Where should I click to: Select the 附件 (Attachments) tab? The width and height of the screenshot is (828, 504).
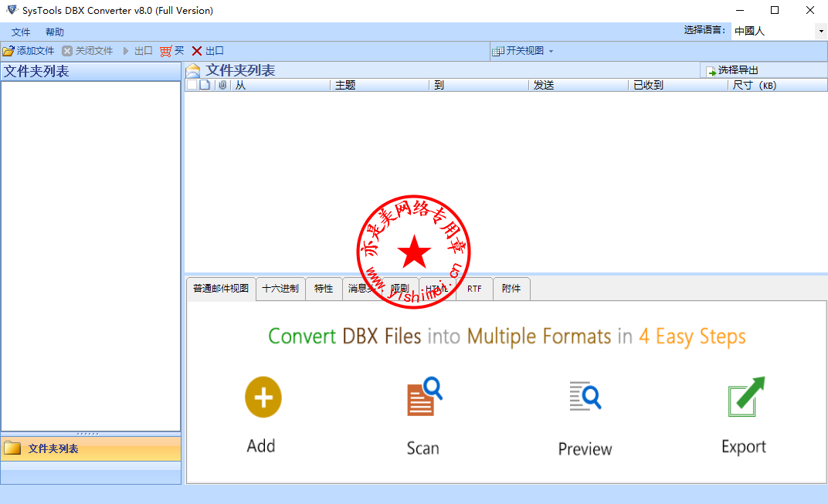511,289
